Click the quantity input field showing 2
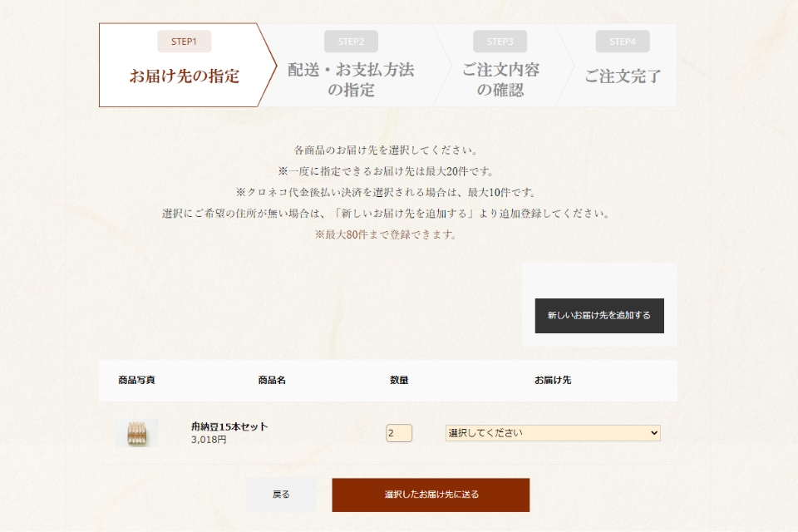Image resolution: width=798 pixels, height=532 pixels. click(399, 433)
